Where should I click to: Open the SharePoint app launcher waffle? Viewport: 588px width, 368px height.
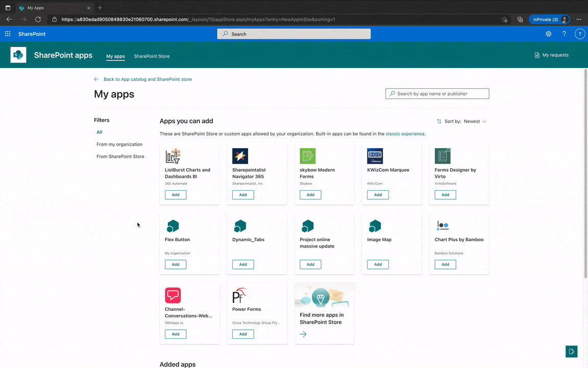point(7,34)
